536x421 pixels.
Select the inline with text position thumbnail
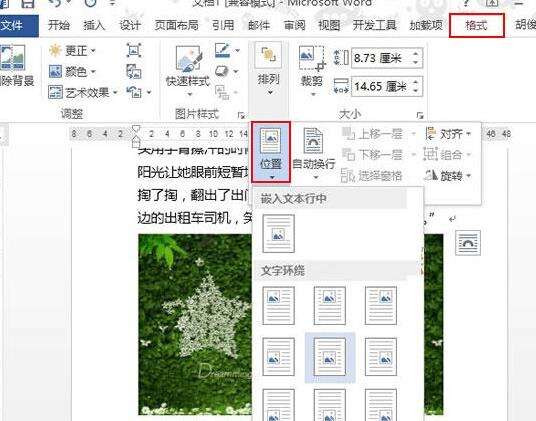click(279, 234)
